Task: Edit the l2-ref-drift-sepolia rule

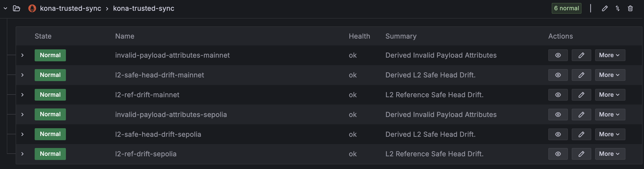Action: coord(581,154)
